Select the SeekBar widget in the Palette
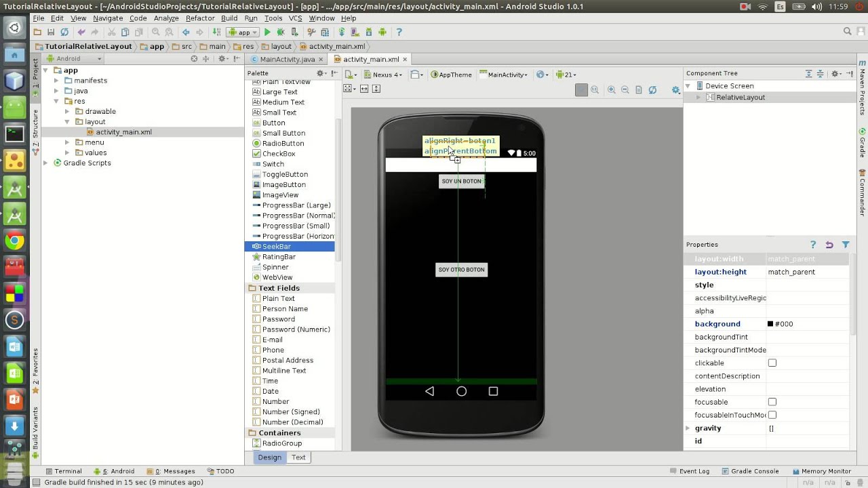Viewport: 868px width, 488px height. point(290,247)
